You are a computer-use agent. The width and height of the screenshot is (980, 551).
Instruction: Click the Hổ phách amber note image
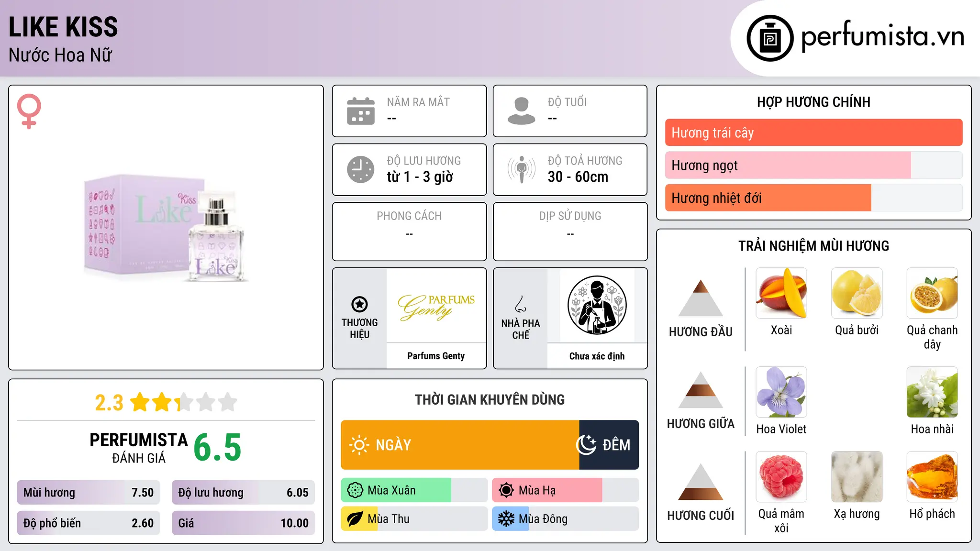pyautogui.click(x=932, y=477)
